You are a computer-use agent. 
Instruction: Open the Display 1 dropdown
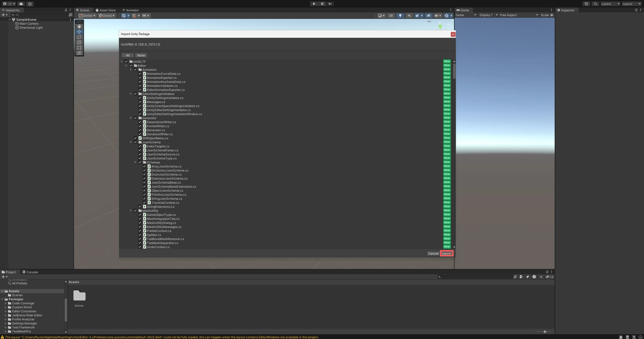tap(489, 15)
